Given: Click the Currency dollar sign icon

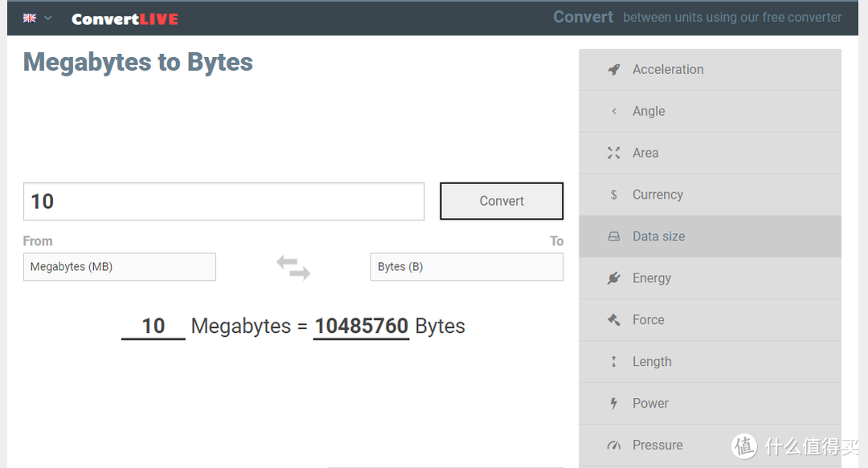Looking at the screenshot, I should click(614, 195).
